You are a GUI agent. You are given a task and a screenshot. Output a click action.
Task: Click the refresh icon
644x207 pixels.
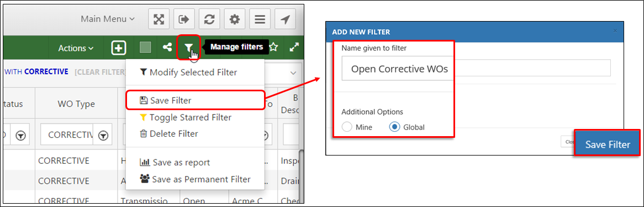(209, 19)
